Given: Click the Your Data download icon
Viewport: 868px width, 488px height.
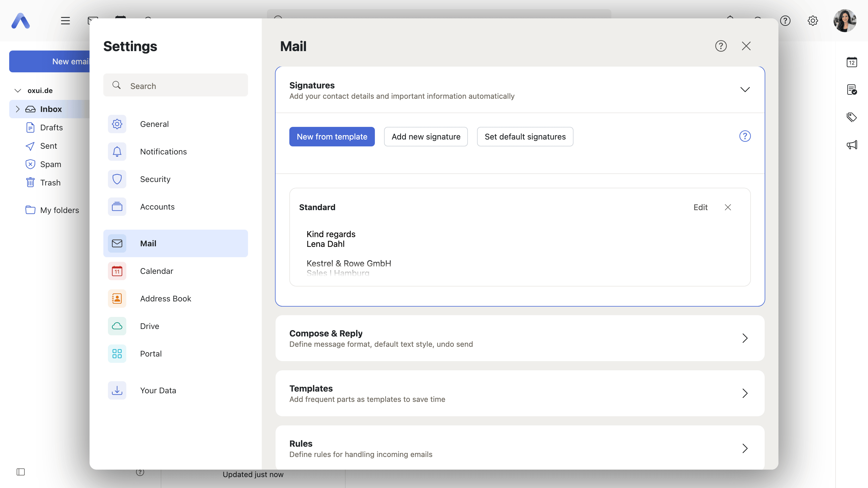Looking at the screenshot, I should (x=117, y=390).
